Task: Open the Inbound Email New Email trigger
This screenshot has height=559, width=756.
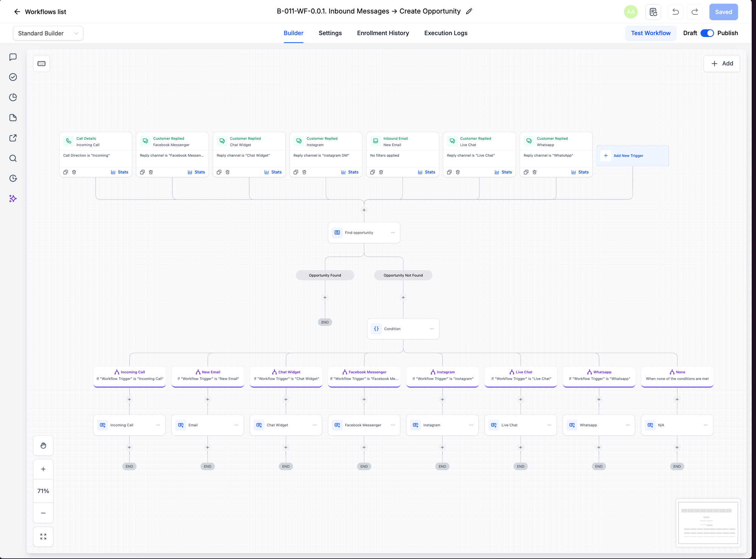Action: [x=403, y=154]
